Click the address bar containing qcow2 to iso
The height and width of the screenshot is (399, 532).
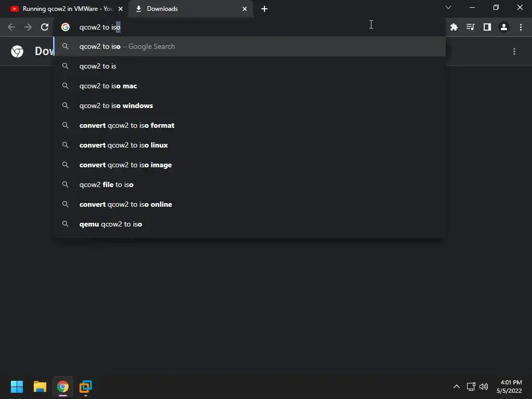(249, 27)
